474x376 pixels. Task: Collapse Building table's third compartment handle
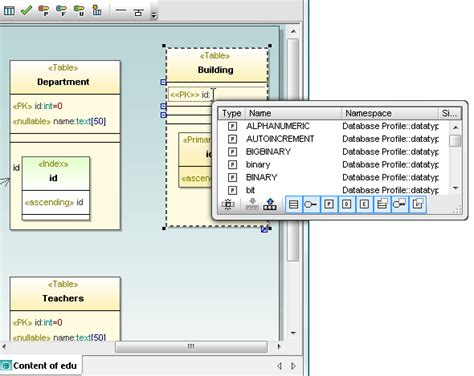tap(163, 115)
